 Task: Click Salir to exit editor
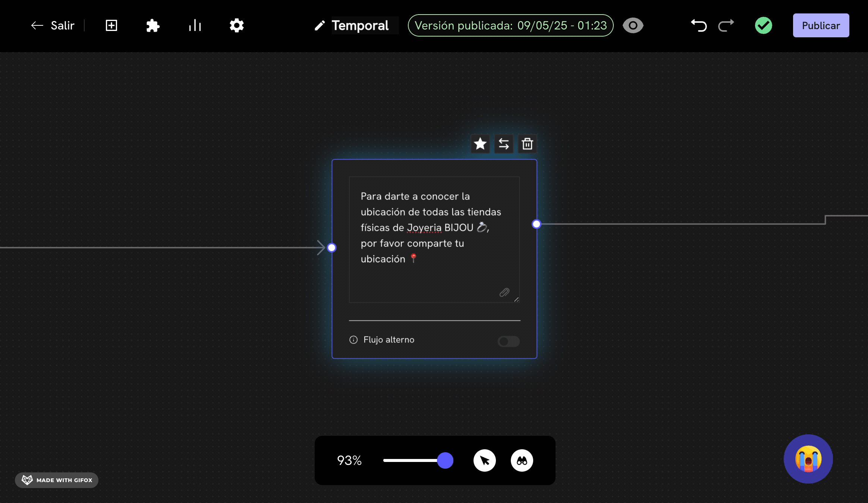[53, 25]
